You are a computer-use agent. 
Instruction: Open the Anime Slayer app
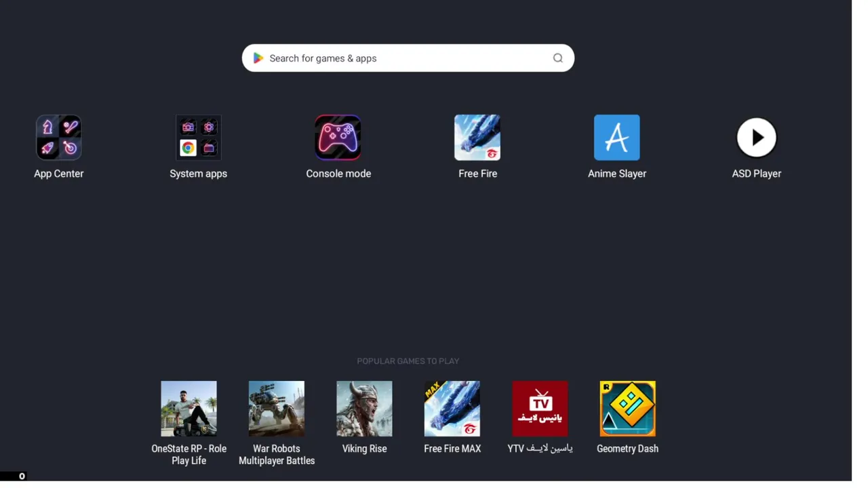(617, 138)
